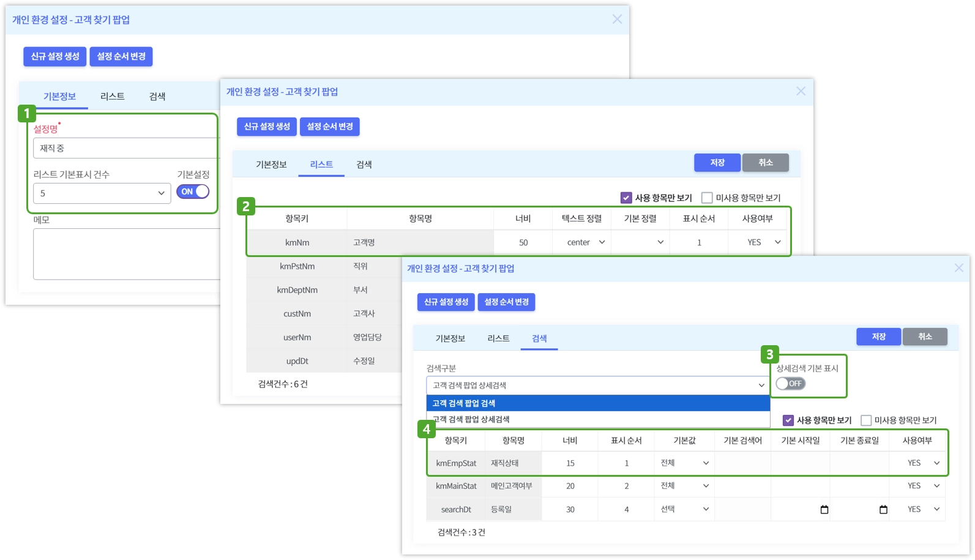Click 설정 순서 변경 in back popup
Viewport: 975px width, 560px height.
(x=121, y=56)
